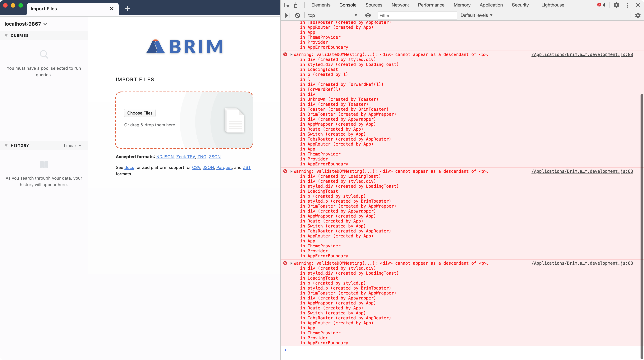The image size is (644, 360).
Task: Open the Zed platform docs link
Action: click(129, 167)
